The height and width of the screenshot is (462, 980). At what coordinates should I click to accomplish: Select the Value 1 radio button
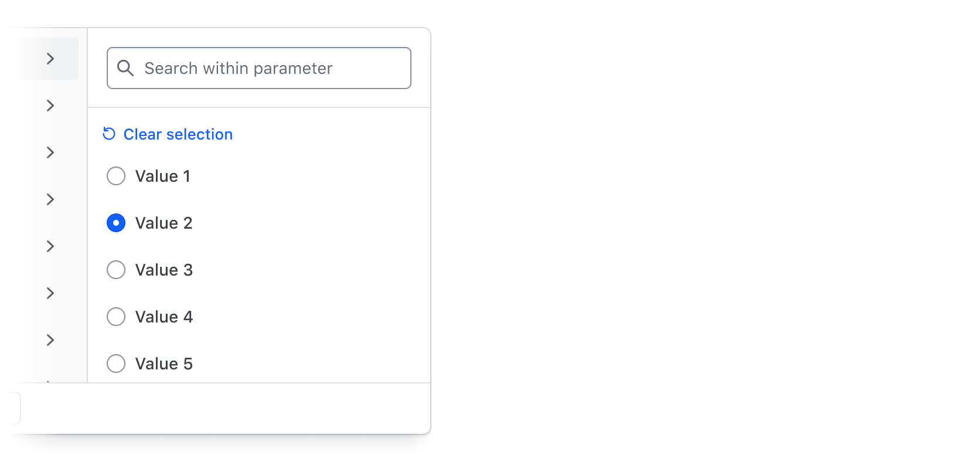pyautogui.click(x=116, y=176)
